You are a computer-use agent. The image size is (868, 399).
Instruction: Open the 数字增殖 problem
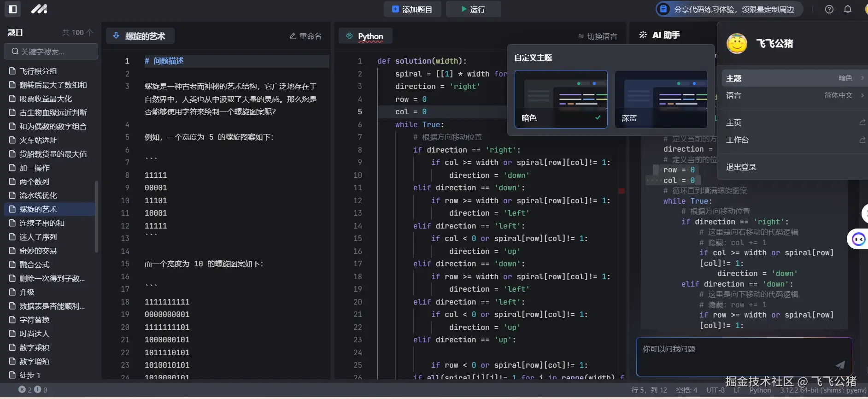(x=50, y=361)
